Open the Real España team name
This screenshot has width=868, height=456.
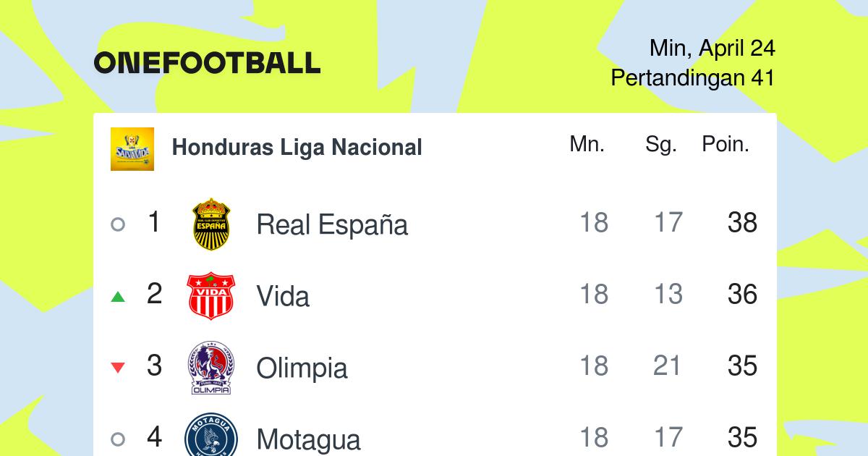pos(332,225)
